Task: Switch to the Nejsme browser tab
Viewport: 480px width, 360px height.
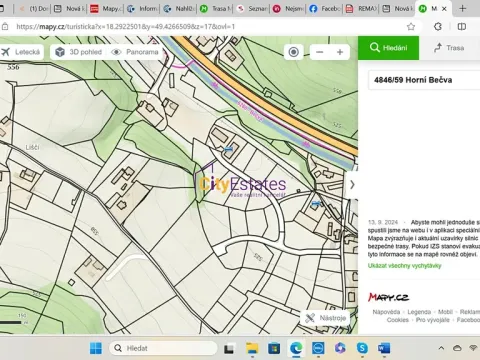Action: point(287,9)
